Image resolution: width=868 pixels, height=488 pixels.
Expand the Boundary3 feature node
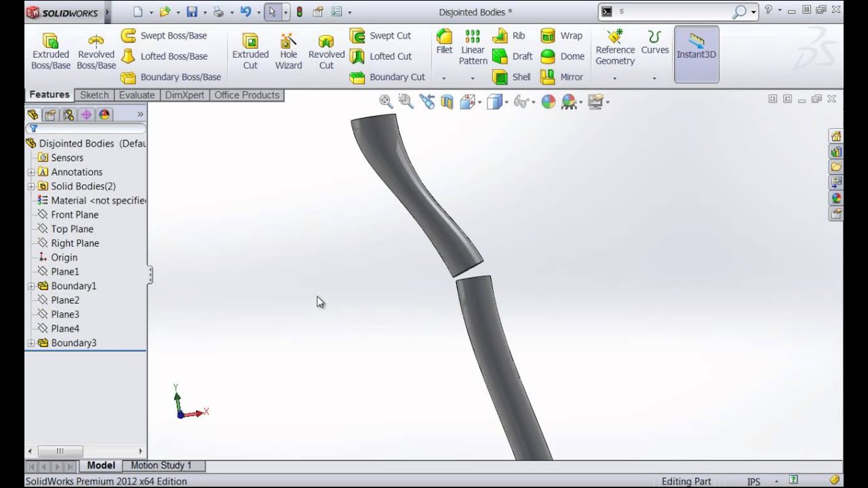pos(31,343)
